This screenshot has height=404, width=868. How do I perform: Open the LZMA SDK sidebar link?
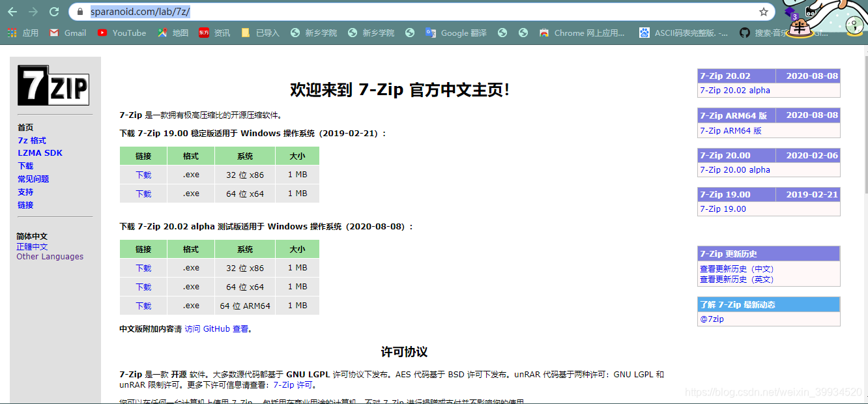click(40, 153)
